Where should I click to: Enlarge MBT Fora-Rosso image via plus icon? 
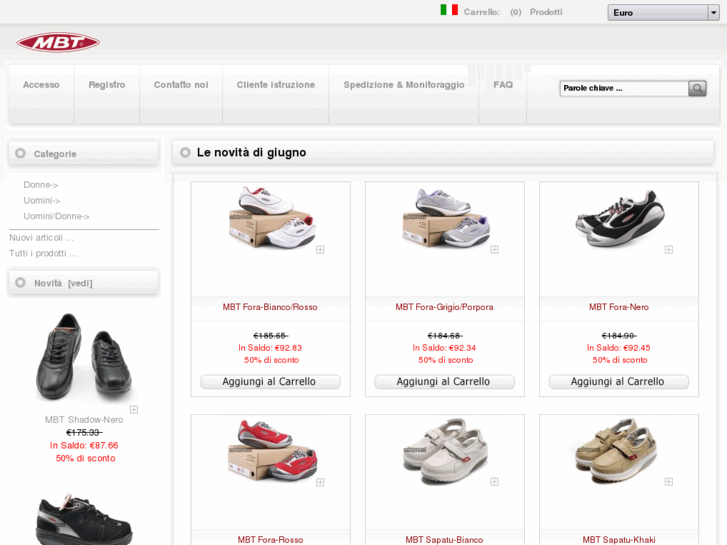pyautogui.click(x=320, y=482)
